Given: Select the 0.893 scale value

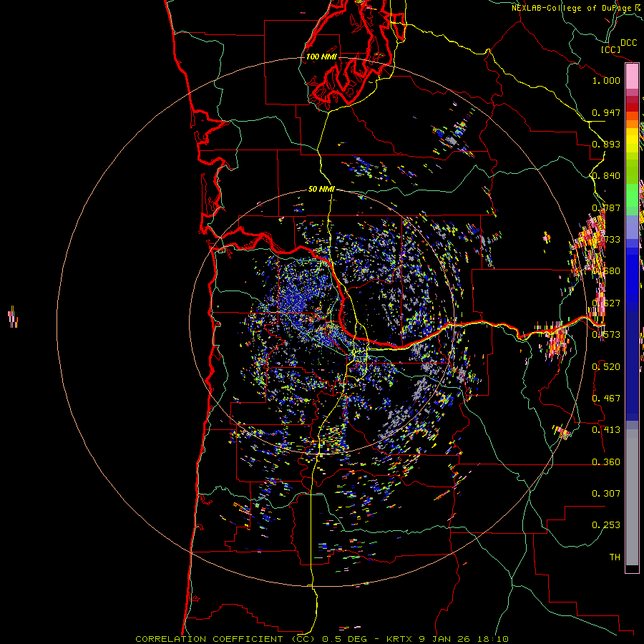Looking at the screenshot, I should (x=606, y=144).
